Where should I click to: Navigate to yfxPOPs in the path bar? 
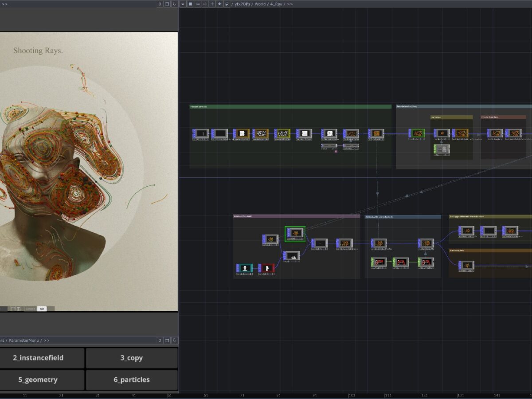243,4
